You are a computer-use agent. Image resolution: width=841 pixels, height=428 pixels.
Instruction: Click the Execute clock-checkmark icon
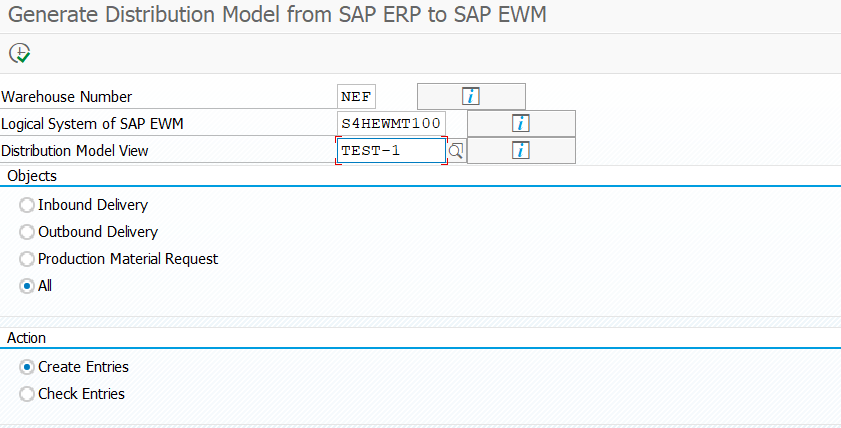tap(20, 53)
